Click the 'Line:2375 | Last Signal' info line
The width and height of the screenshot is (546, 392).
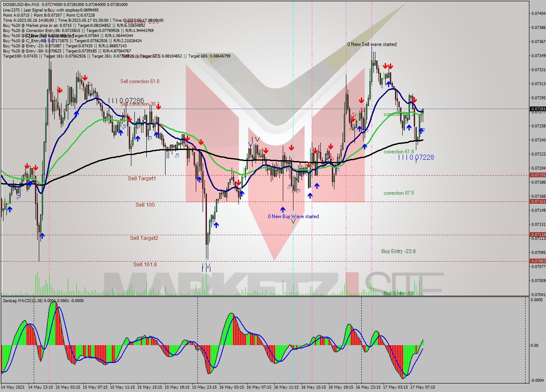click(51, 10)
